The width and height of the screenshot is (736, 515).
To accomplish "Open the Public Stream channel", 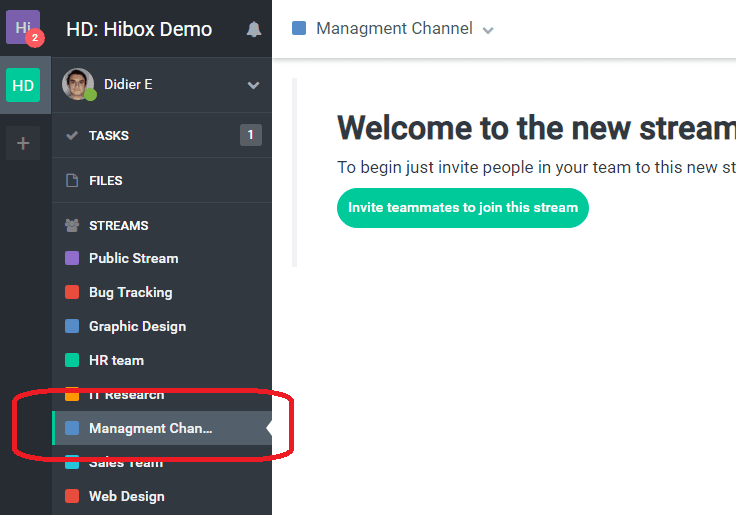I will point(133,258).
